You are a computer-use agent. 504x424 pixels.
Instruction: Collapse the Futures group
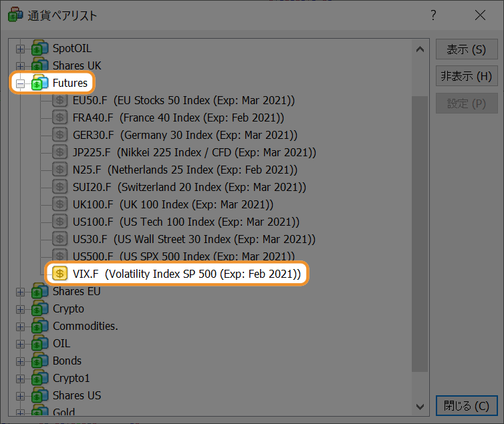coord(20,83)
